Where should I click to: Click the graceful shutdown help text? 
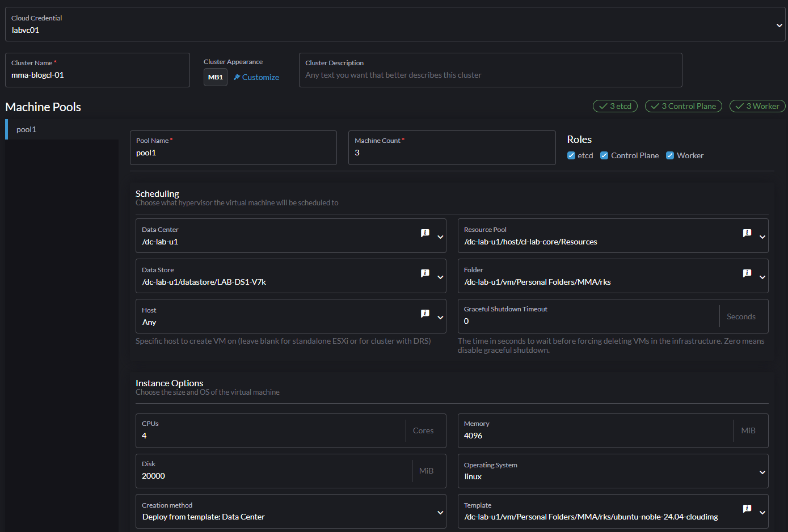point(611,345)
